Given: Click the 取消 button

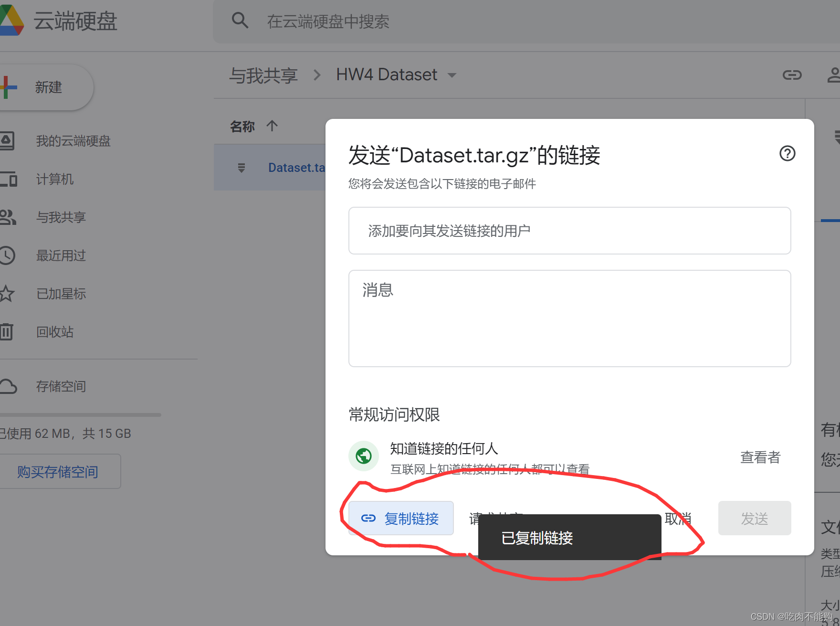Looking at the screenshot, I should 678,519.
